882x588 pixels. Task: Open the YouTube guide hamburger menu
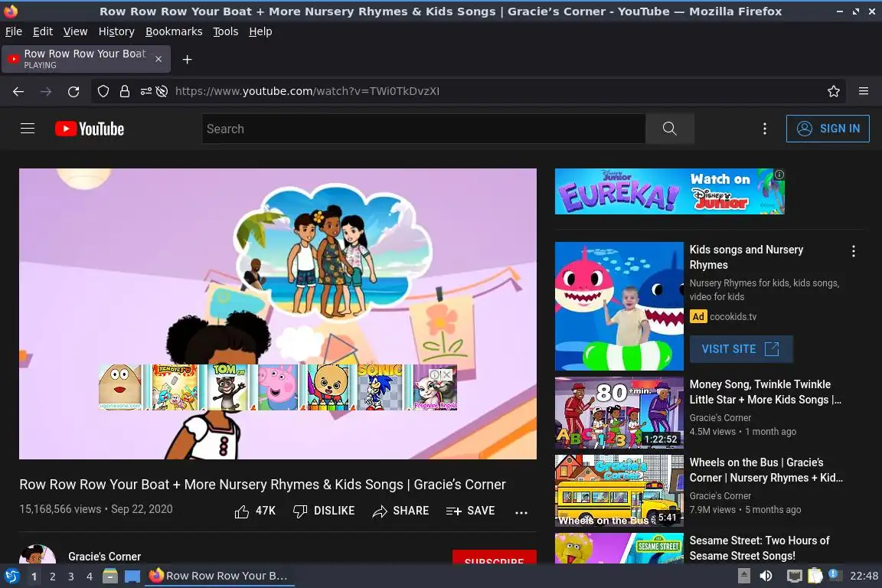(28, 129)
